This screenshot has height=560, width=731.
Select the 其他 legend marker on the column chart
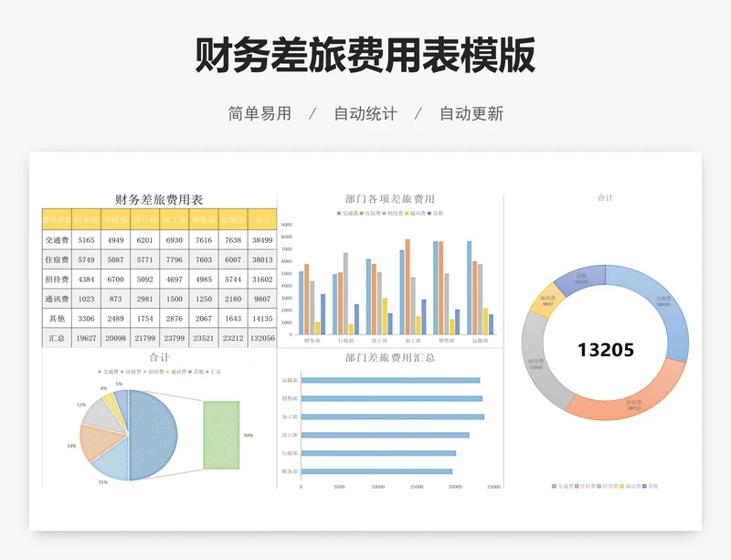429,212
